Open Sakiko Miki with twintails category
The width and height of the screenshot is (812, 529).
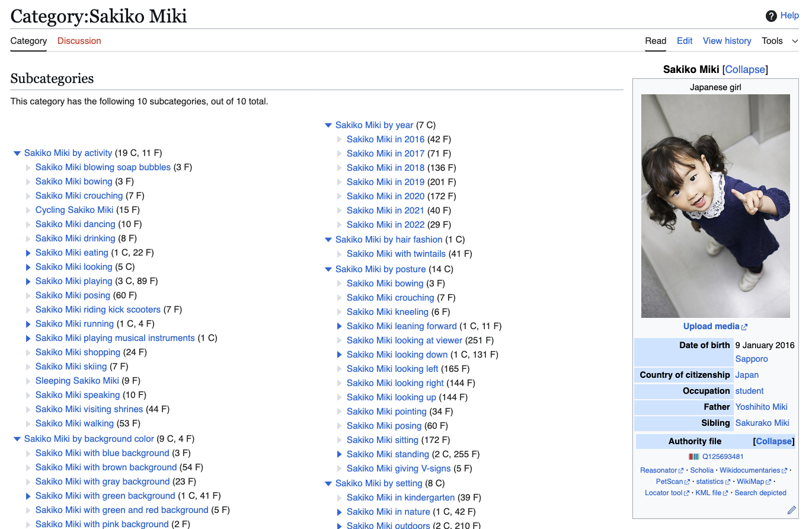point(396,254)
